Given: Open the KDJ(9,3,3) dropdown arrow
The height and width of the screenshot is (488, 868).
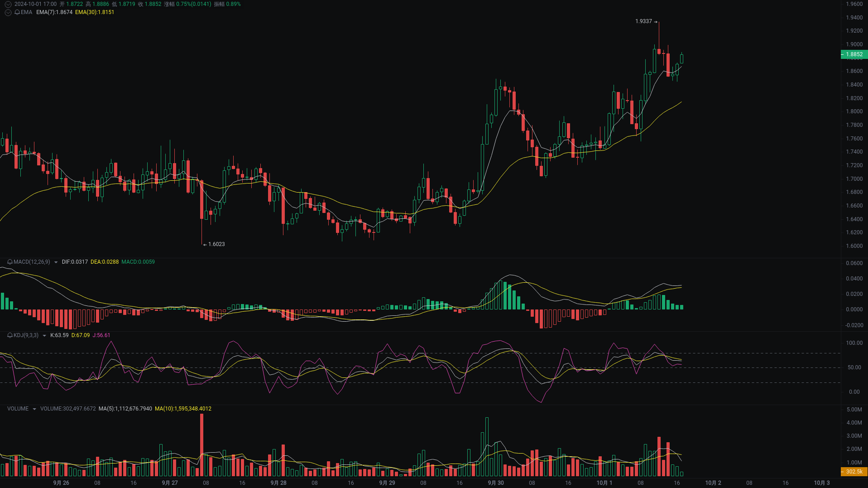Looking at the screenshot, I should [44, 336].
